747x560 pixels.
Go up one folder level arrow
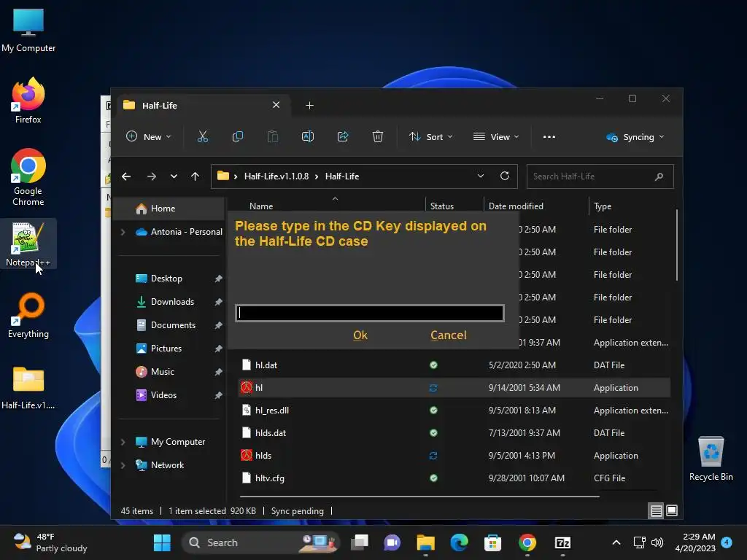coord(195,176)
